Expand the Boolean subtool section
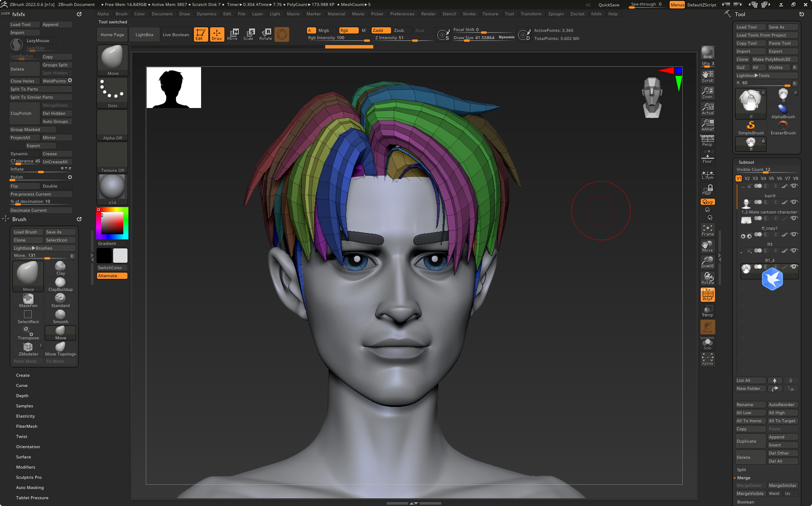This screenshot has height=506, width=812. point(746,502)
